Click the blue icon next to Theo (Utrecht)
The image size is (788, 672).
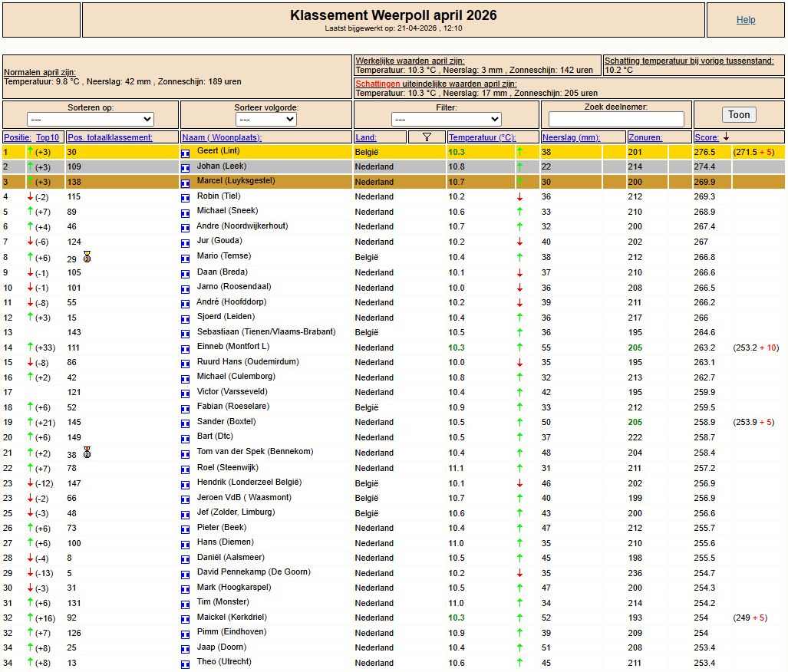(185, 664)
